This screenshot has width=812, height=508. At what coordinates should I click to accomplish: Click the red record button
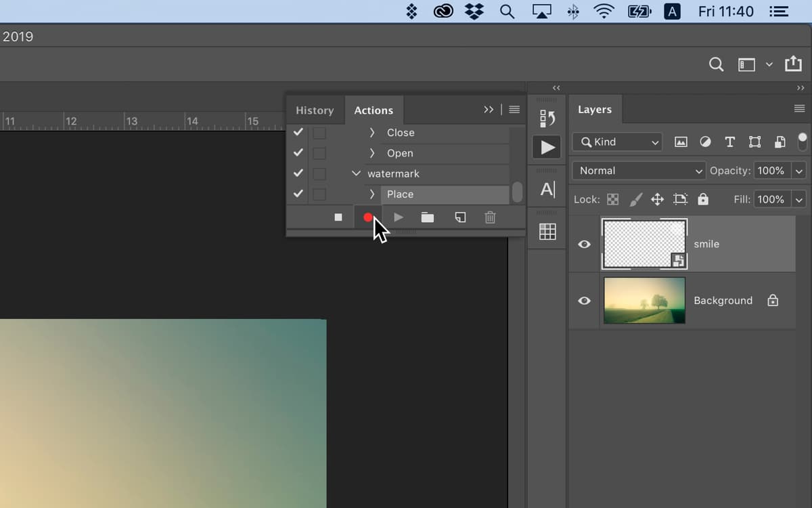point(368,217)
